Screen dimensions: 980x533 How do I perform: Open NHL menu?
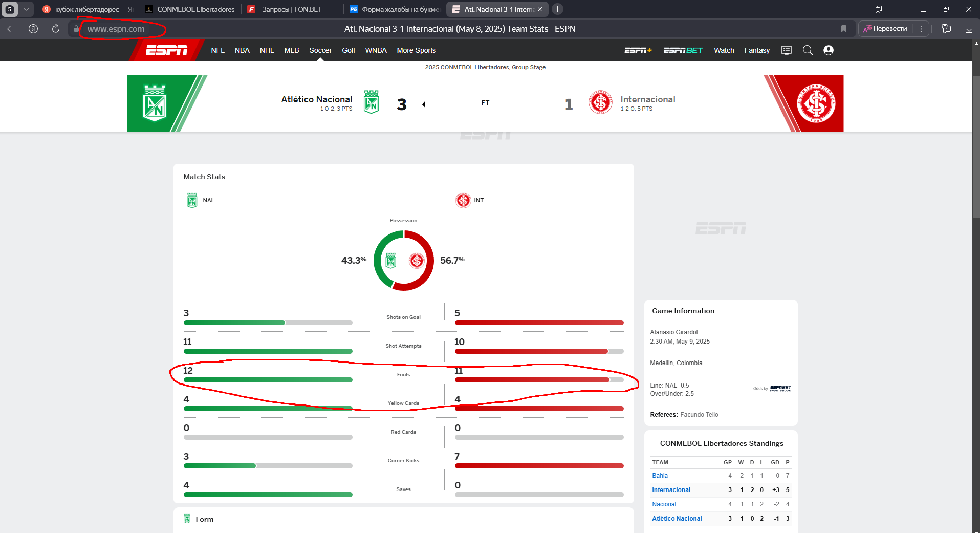pyautogui.click(x=267, y=50)
